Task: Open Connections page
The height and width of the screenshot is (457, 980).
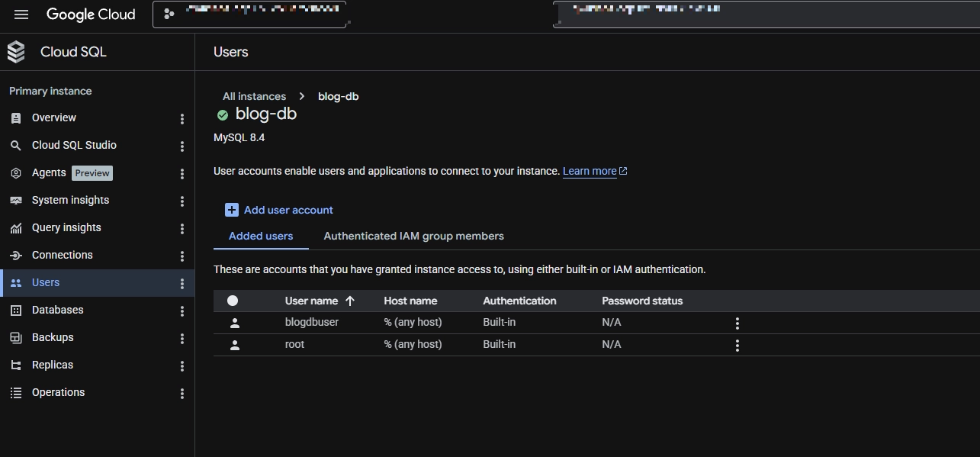Action: tap(62, 255)
